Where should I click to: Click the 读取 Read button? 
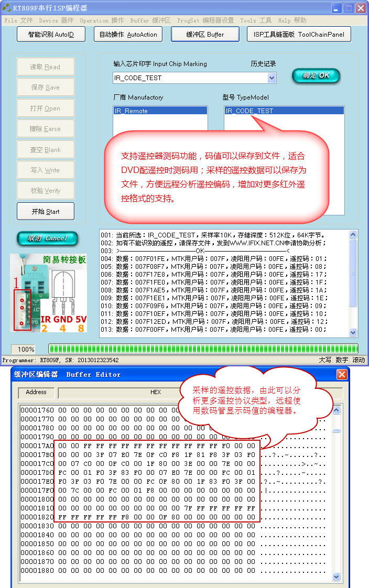click(46, 67)
